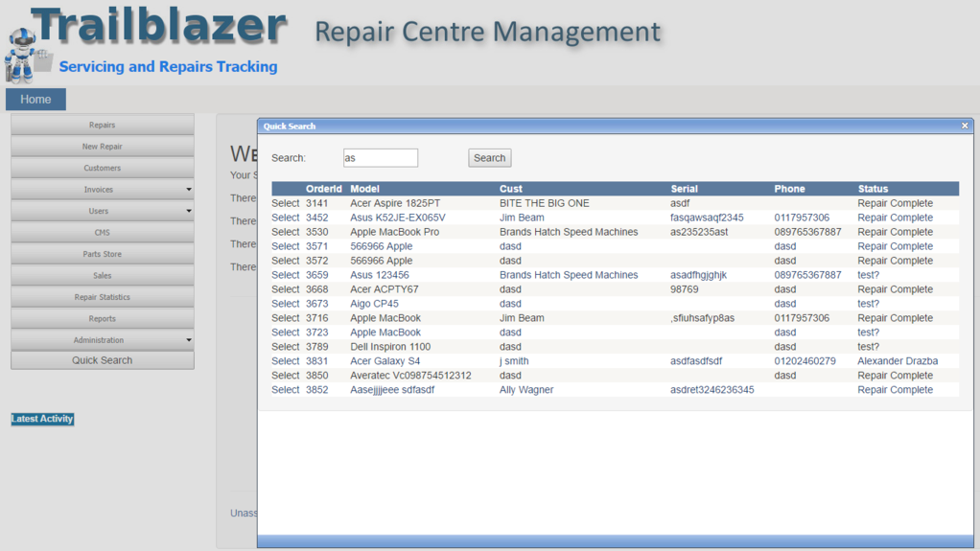
Task: Select order 3659 Asus 123456
Action: click(x=286, y=276)
